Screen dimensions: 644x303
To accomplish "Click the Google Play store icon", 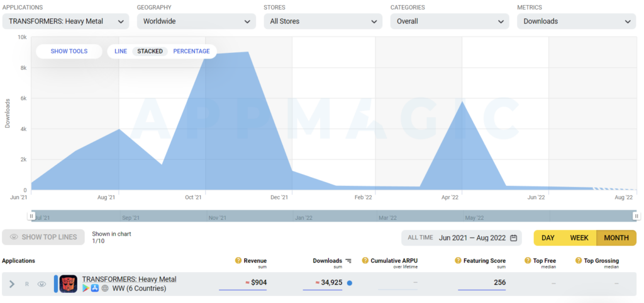I will point(86,289).
